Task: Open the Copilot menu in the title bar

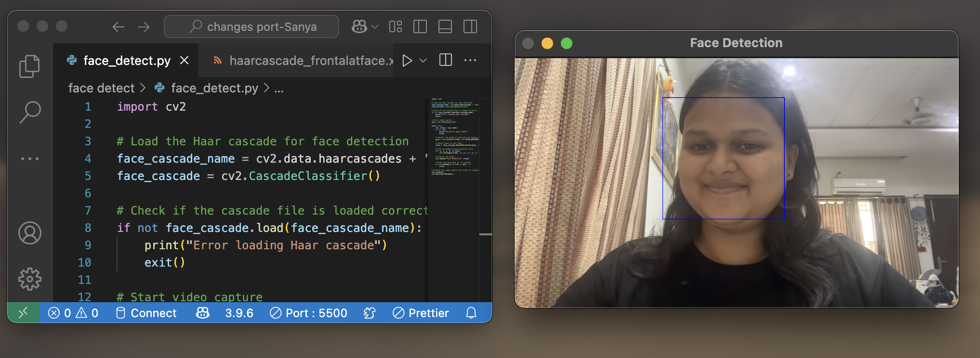Action: (359, 26)
